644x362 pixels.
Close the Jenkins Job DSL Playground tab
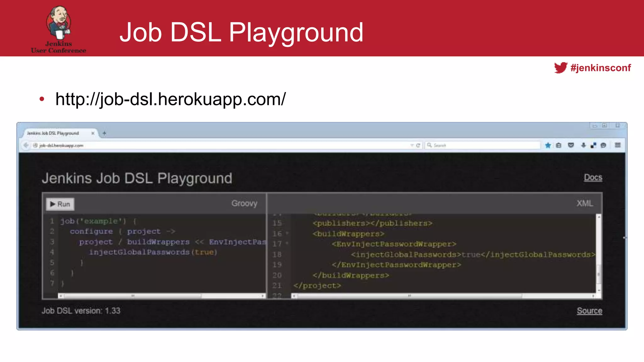[93, 133]
